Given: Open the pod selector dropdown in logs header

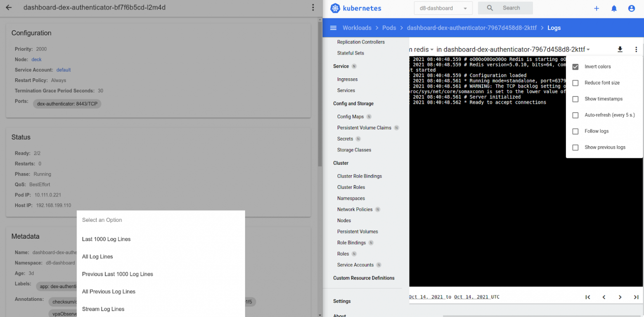Looking at the screenshot, I should (517, 49).
